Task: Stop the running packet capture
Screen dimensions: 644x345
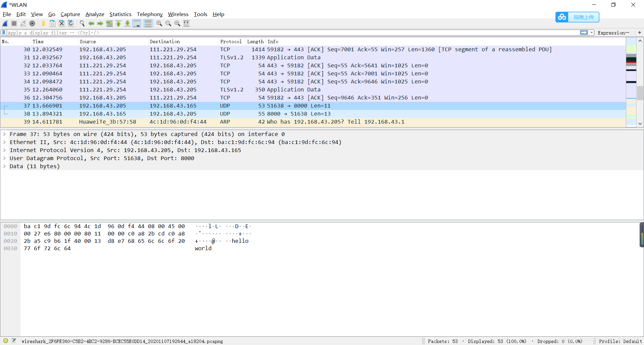Action: click(x=14, y=23)
